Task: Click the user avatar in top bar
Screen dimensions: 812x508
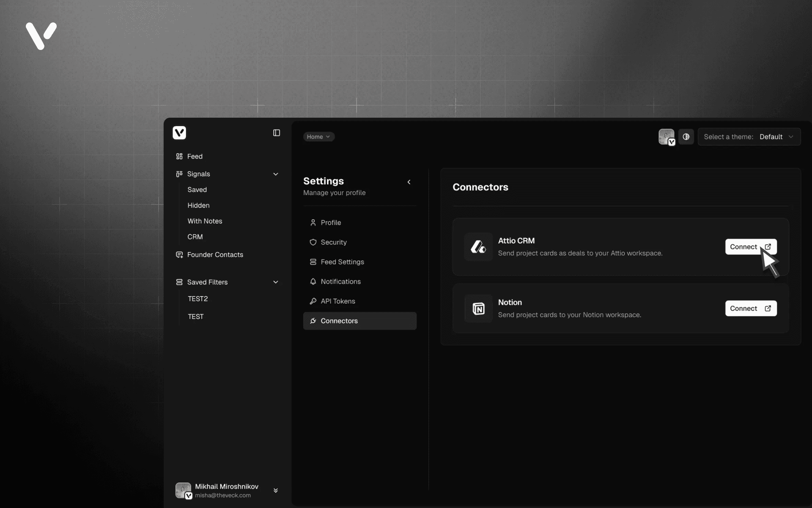Action: pos(667,137)
